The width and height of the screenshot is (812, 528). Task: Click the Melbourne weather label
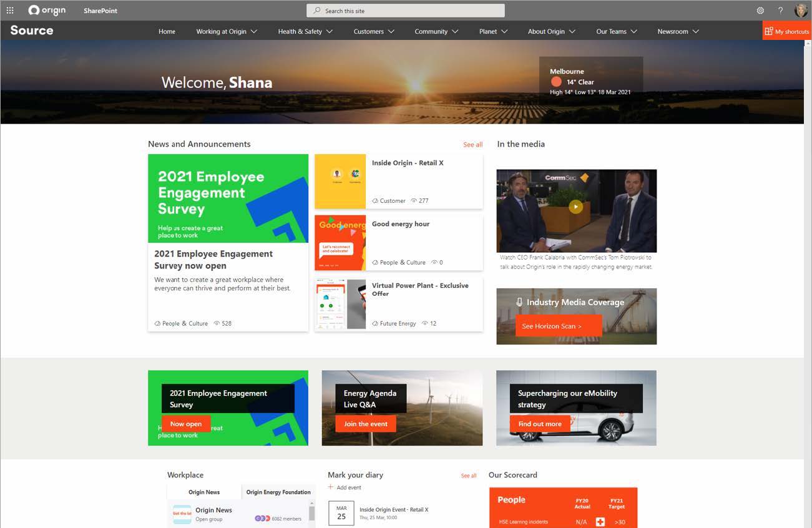[567, 71]
